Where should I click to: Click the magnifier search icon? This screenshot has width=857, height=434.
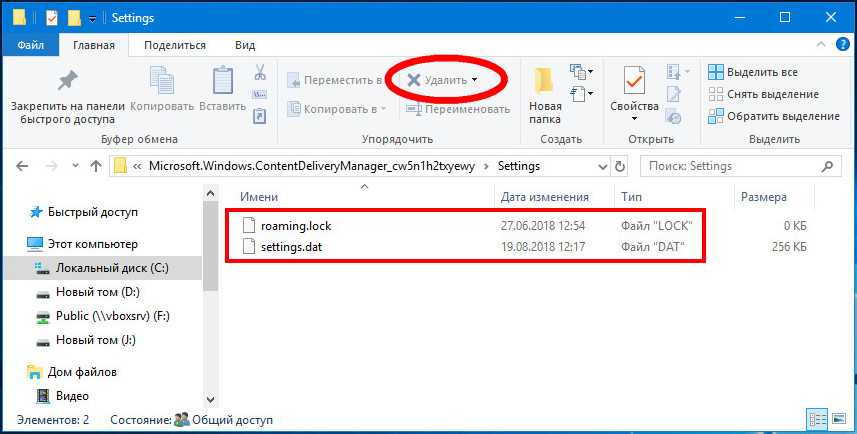click(828, 166)
